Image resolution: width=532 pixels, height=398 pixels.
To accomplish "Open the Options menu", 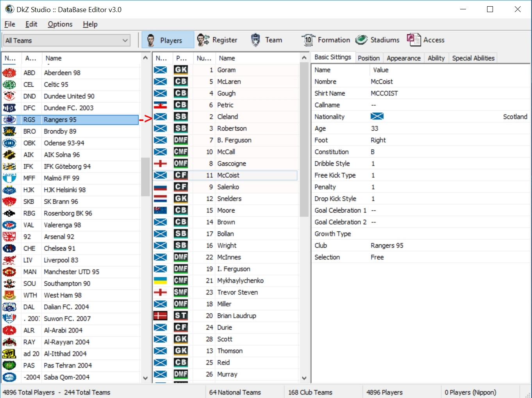I will click(60, 24).
